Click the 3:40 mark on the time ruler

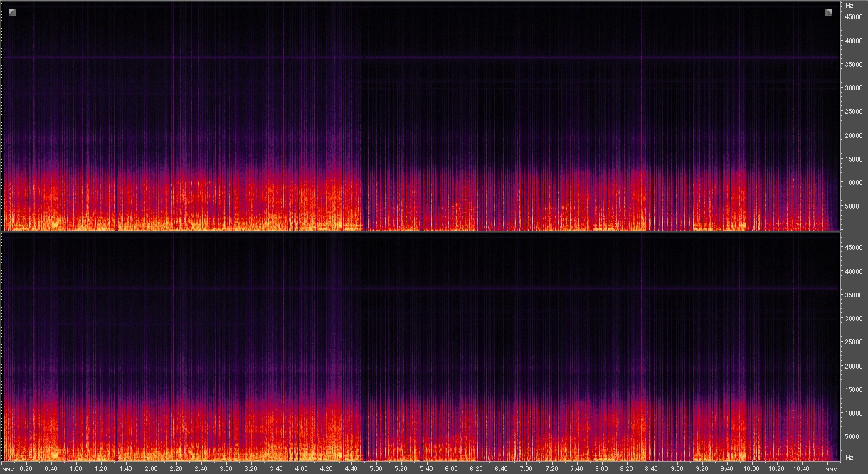click(x=275, y=469)
